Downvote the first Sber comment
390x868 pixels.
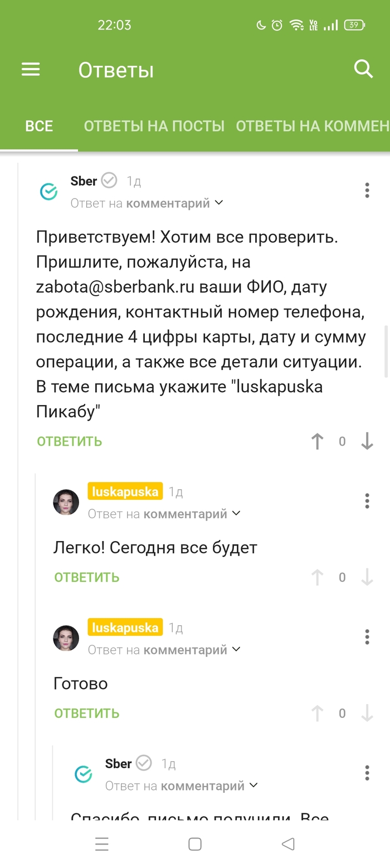click(367, 441)
